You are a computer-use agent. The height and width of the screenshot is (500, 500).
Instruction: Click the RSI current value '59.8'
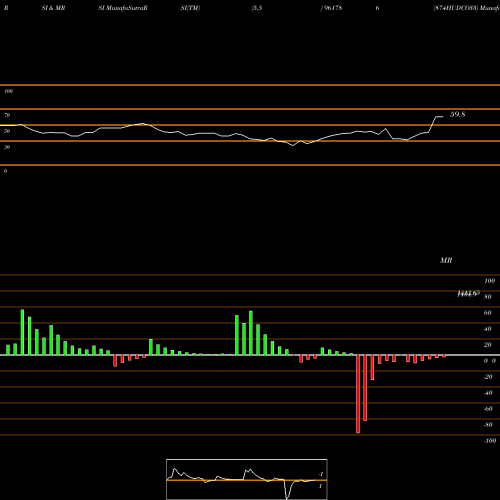pos(457,114)
